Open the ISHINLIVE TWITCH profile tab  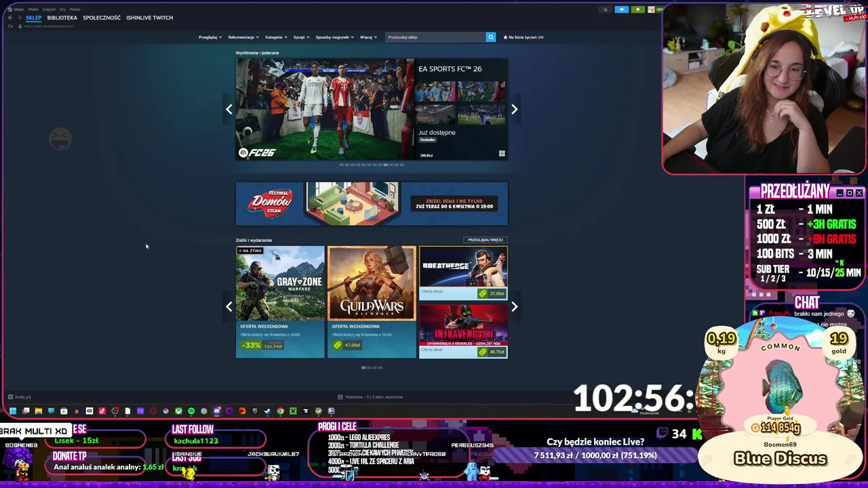point(149,18)
